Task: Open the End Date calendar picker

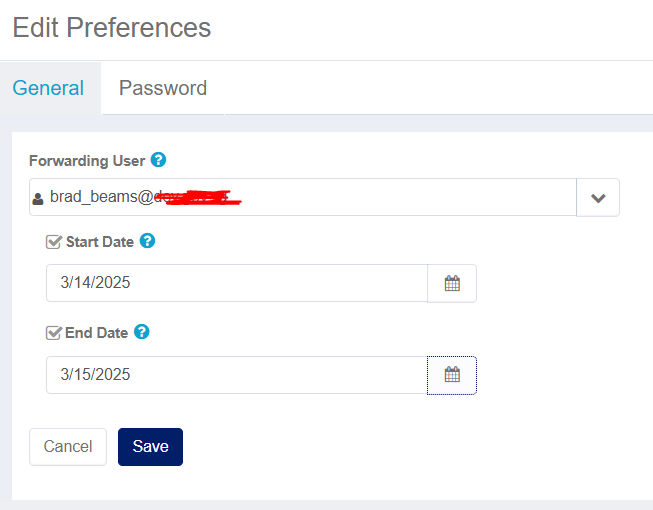Action: (x=452, y=375)
